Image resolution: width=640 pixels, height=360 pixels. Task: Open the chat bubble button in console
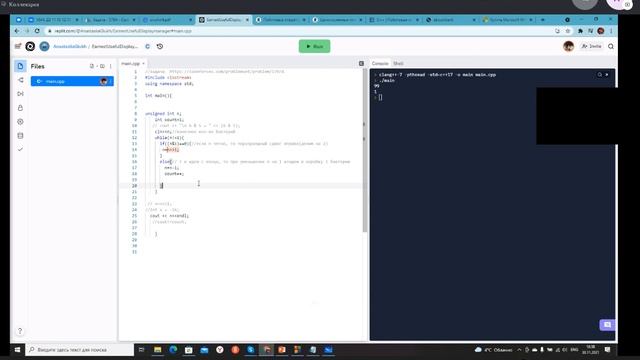[x=607, y=325]
